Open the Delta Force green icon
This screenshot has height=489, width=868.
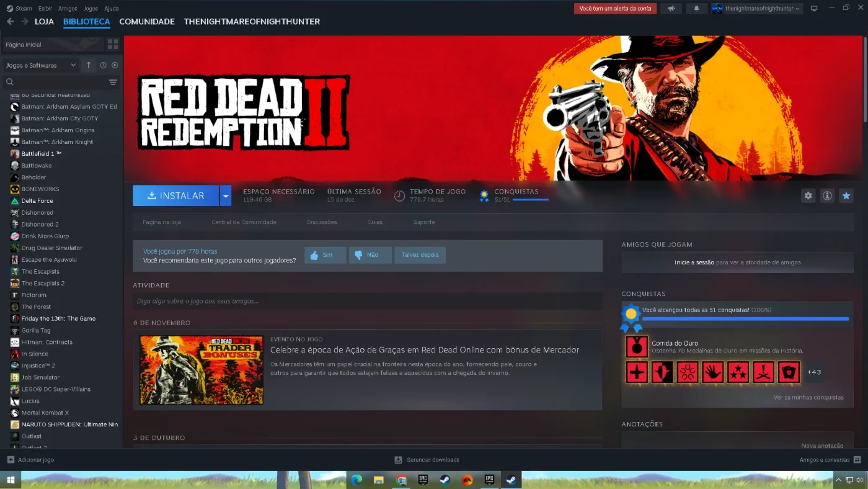point(15,201)
